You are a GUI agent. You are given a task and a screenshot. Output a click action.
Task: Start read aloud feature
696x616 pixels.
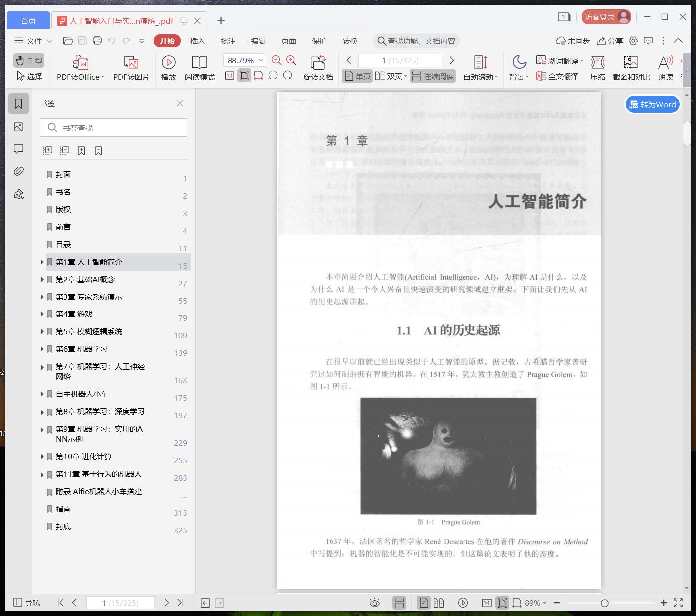[x=666, y=68]
